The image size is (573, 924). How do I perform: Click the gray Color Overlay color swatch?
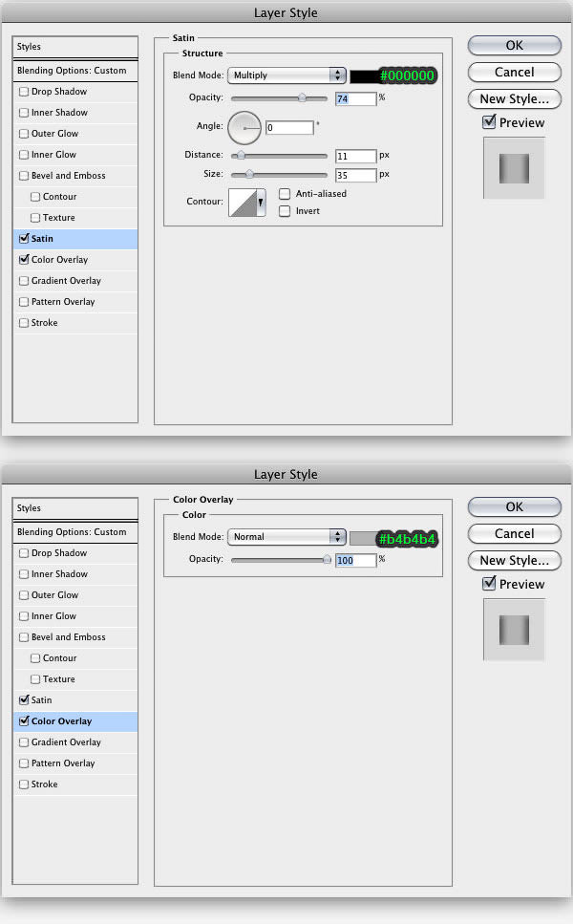pyautogui.click(x=363, y=538)
